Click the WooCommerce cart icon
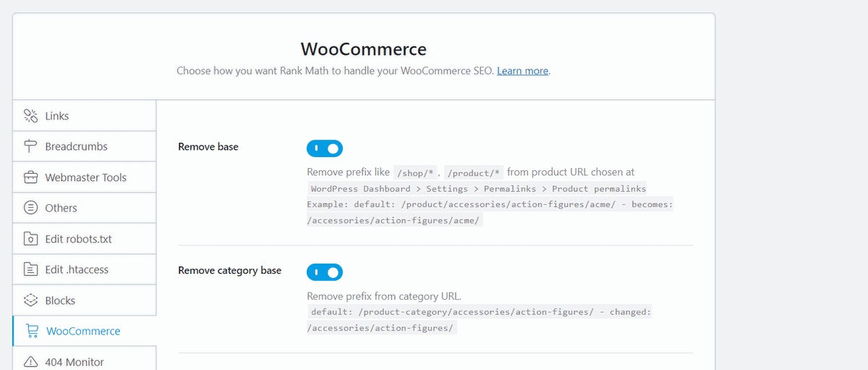The width and height of the screenshot is (868, 370). tap(32, 331)
